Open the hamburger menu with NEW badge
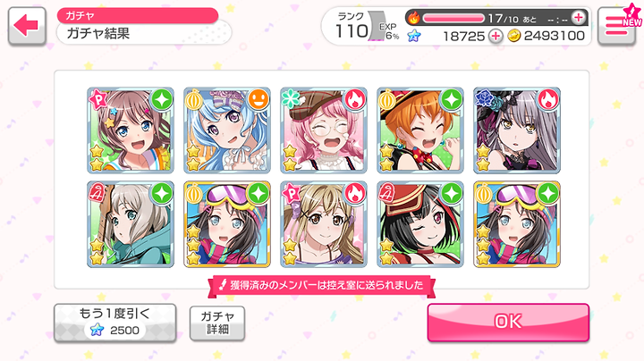The image size is (644, 361). 619,25
